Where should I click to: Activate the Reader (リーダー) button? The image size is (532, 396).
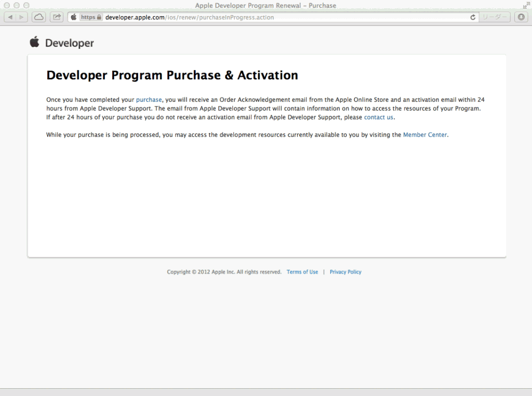click(494, 17)
